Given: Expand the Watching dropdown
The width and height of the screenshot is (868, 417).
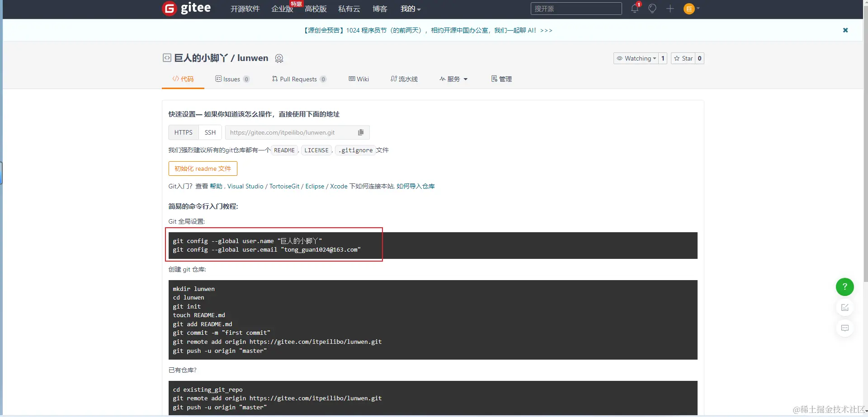Looking at the screenshot, I should click(636, 58).
